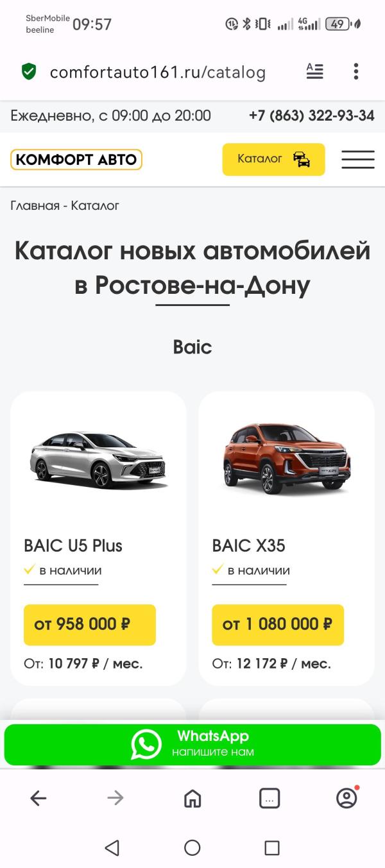The height and width of the screenshot is (868, 385).
Task: Click the от 1 080 000 ₽ price button
Action: pos(278,624)
